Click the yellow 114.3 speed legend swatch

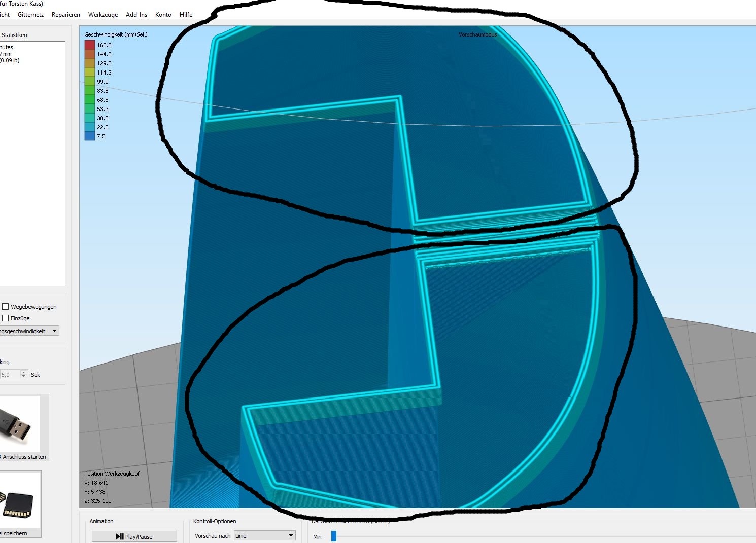coord(90,73)
